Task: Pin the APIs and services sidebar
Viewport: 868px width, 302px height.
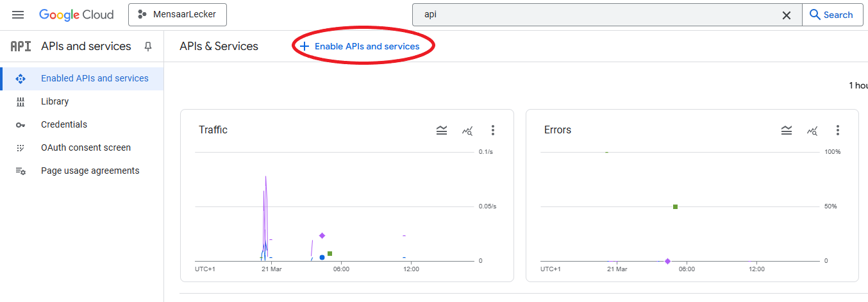Action: [148, 47]
